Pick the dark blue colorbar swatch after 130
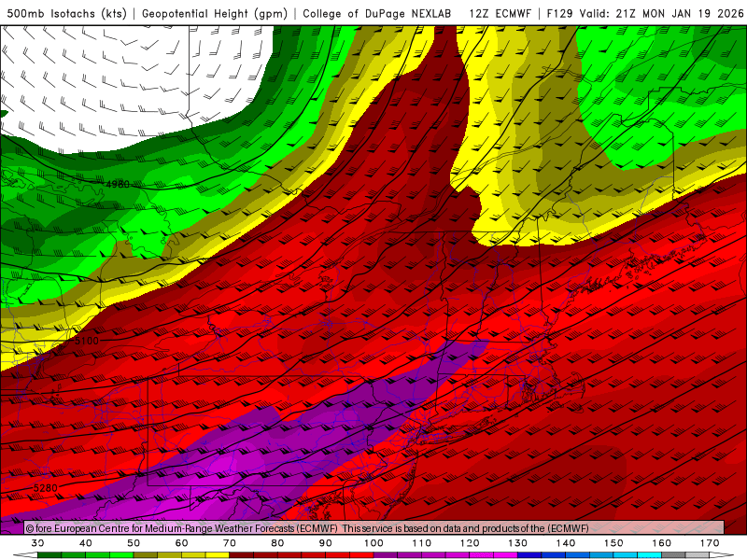This screenshot has height=560, width=747. click(529, 555)
